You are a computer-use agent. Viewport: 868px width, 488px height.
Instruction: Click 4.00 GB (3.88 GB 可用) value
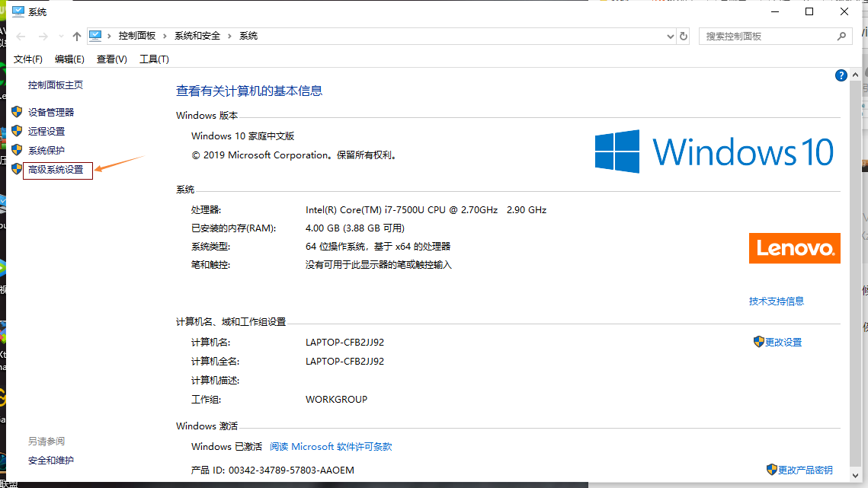tap(355, 228)
